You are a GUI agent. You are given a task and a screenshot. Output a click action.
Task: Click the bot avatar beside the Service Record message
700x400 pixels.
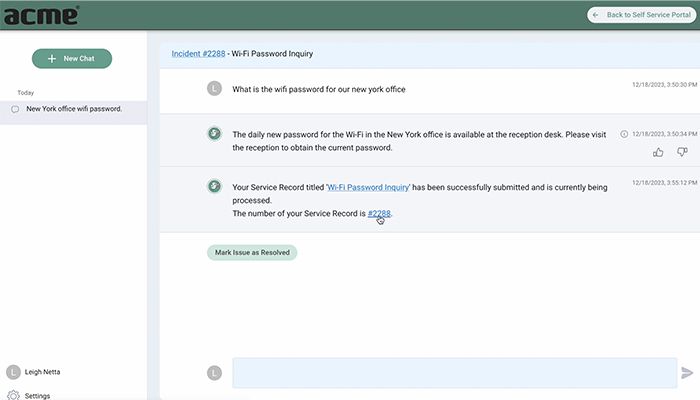tap(213, 185)
